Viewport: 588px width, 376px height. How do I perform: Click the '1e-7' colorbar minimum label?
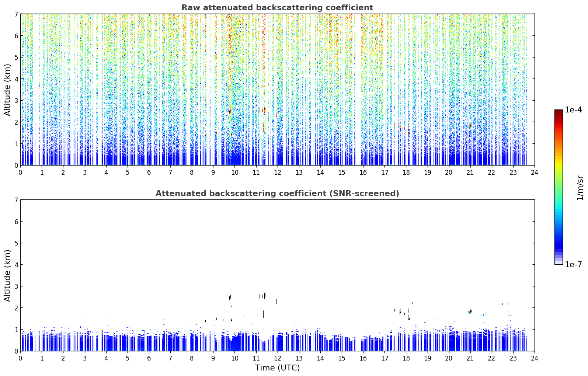(573, 265)
